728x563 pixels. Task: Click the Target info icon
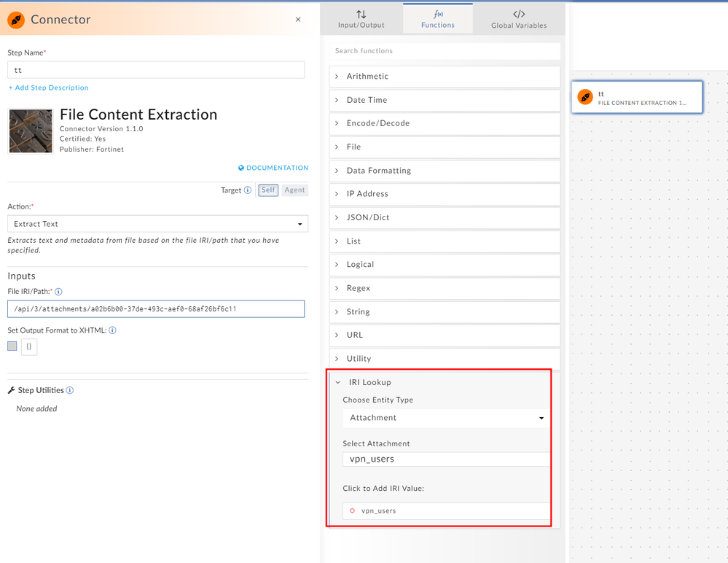pyautogui.click(x=248, y=190)
